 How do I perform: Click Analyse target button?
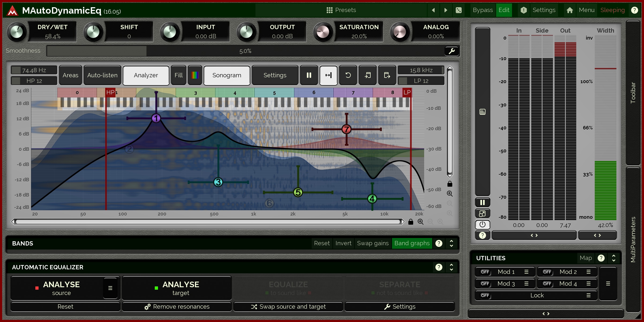click(177, 288)
